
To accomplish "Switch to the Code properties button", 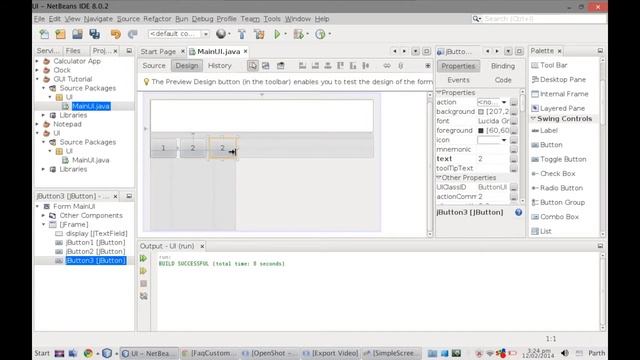I will pyautogui.click(x=503, y=80).
